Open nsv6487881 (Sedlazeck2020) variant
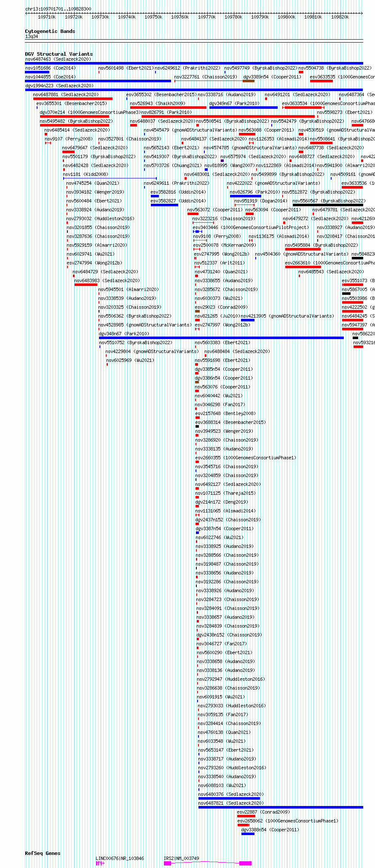375x868 pixels. (66, 94)
